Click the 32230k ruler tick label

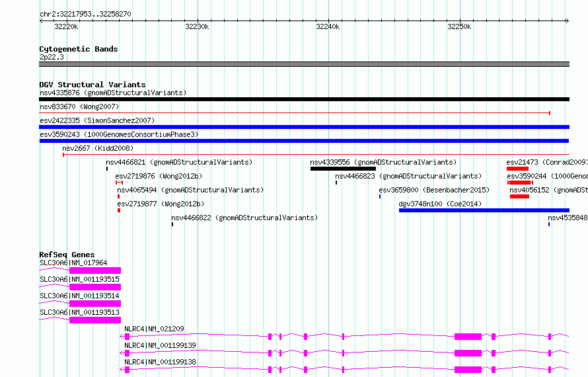click(x=198, y=26)
